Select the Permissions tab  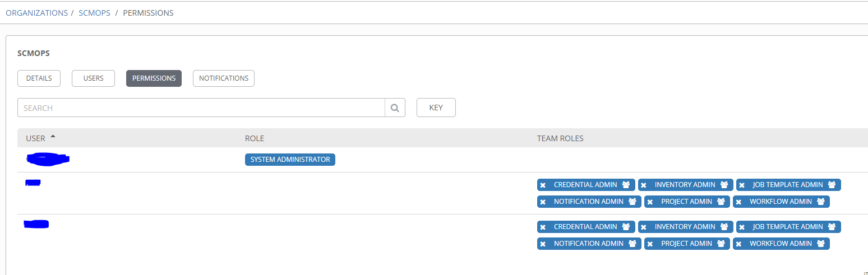click(154, 78)
